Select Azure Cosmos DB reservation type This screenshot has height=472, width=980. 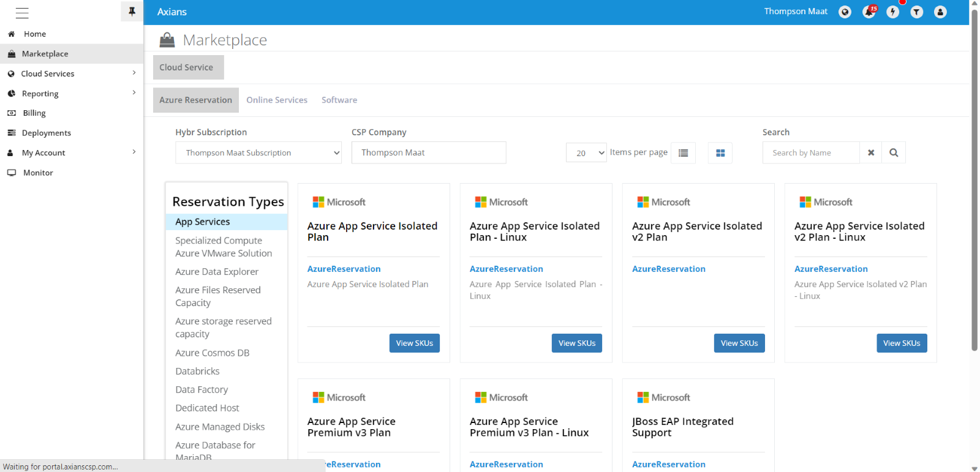tap(213, 353)
